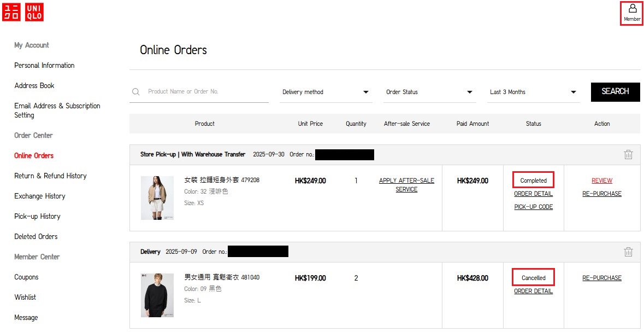This screenshot has width=644, height=332.
Task: Go to the Wishlist page
Action: (x=25, y=298)
